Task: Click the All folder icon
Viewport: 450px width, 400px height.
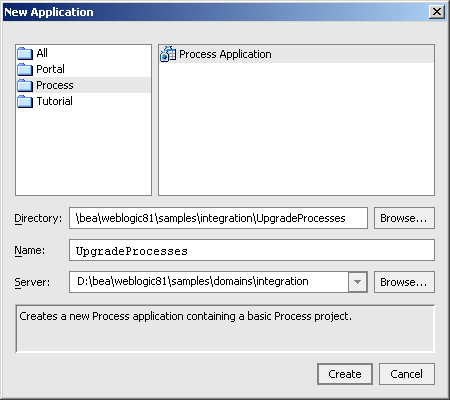Action: pyautogui.click(x=25, y=53)
